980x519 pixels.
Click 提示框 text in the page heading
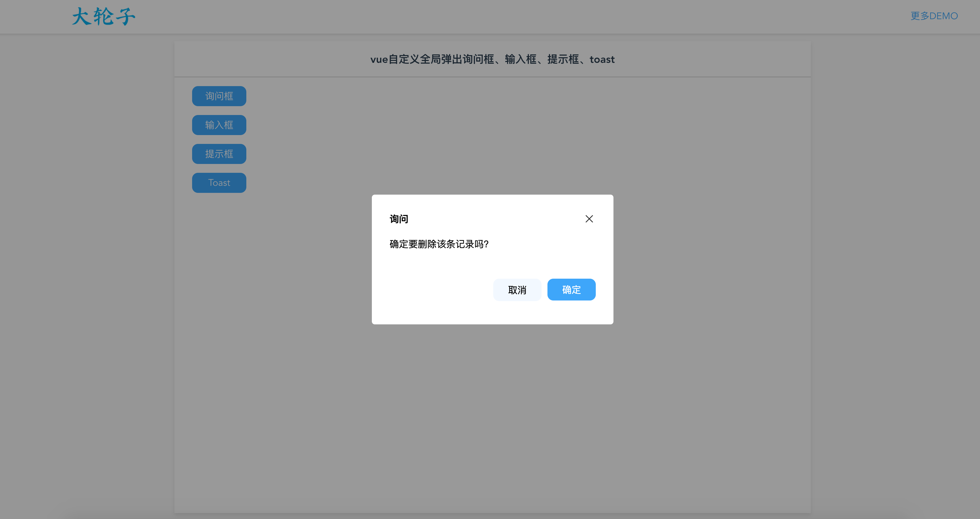[563, 59]
